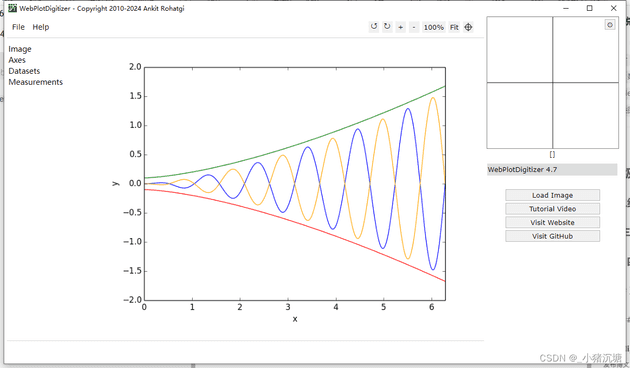630x368 pixels.
Task: Zoom in using the plus icon
Action: (x=401, y=27)
